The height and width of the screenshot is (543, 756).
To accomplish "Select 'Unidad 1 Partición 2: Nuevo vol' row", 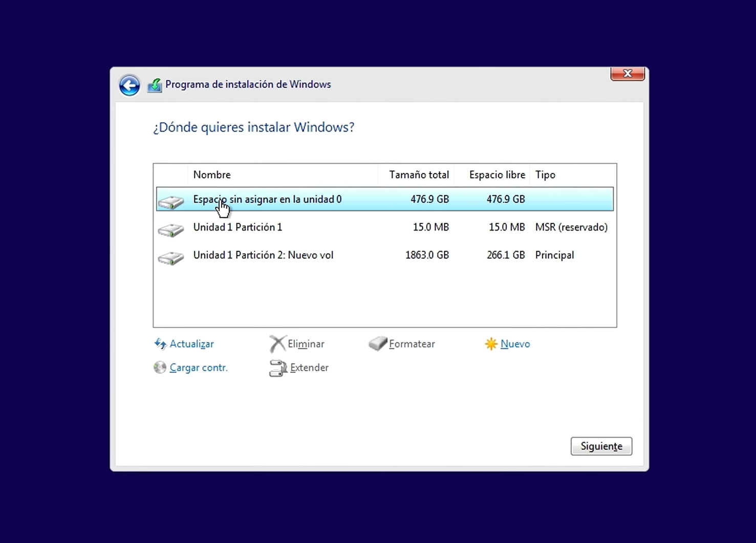I will click(385, 255).
